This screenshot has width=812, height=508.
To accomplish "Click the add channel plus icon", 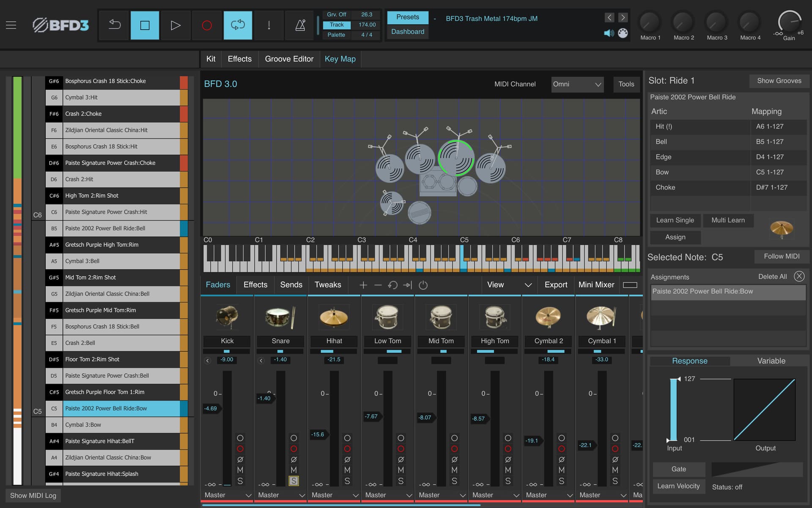I will pos(363,285).
